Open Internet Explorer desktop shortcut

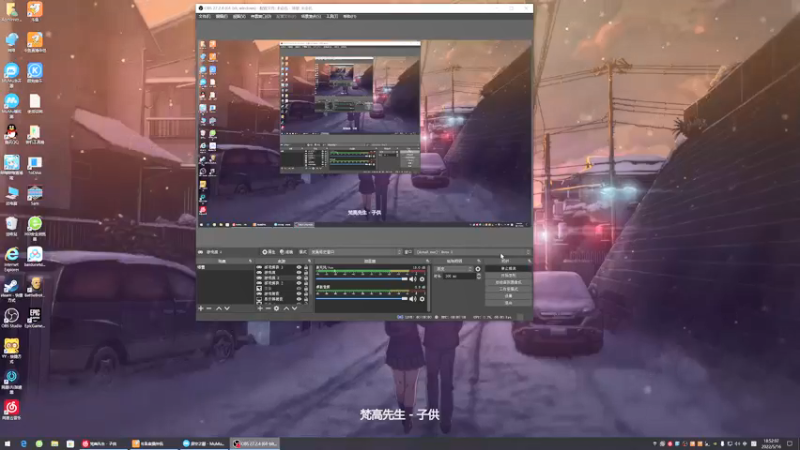pyautogui.click(x=11, y=259)
